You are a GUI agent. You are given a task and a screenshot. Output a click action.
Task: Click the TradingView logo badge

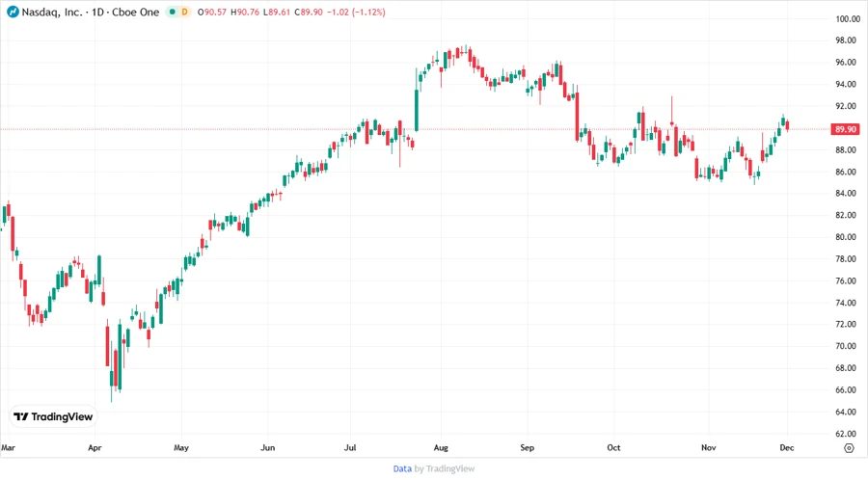click(x=53, y=416)
